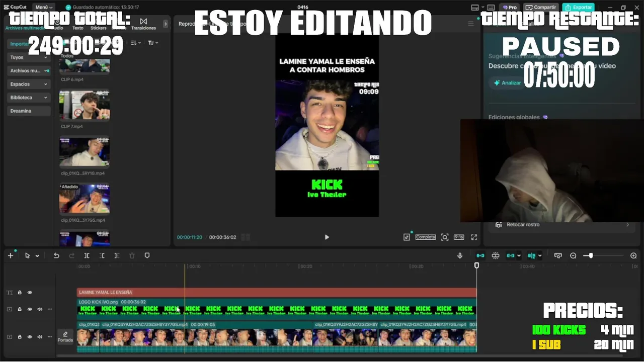The width and height of the screenshot is (644, 362).
Task: Select the LAMINE YAMAL LE ENSEÑA text clip
Action: pos(277,292)
